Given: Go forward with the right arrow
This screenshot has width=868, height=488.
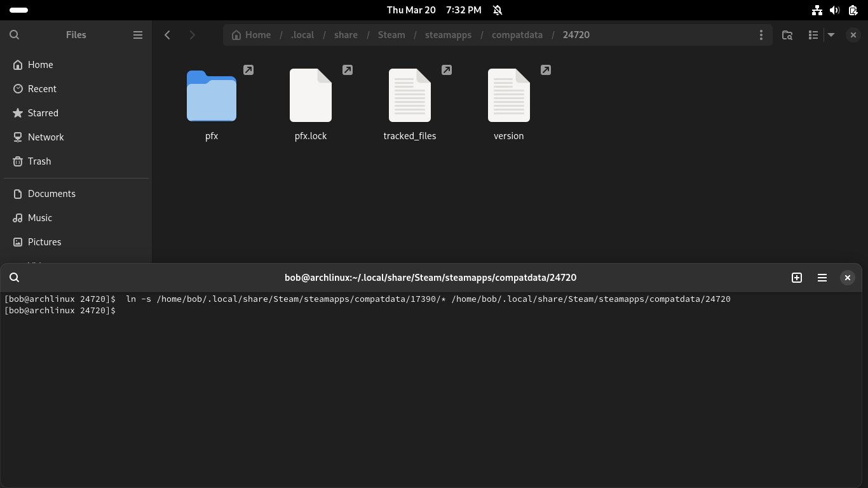Looking at the screenshot, I should pos(192,35).
